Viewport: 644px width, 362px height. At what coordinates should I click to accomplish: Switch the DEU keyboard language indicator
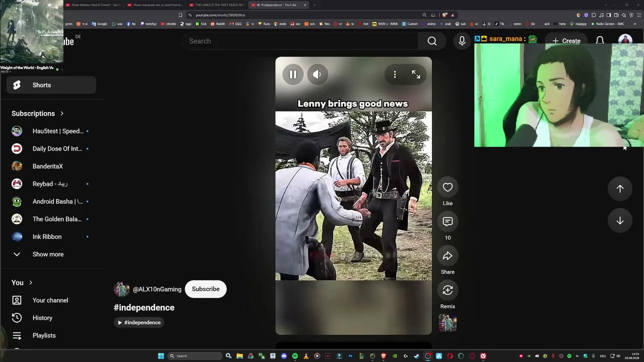tap(603, 356)
